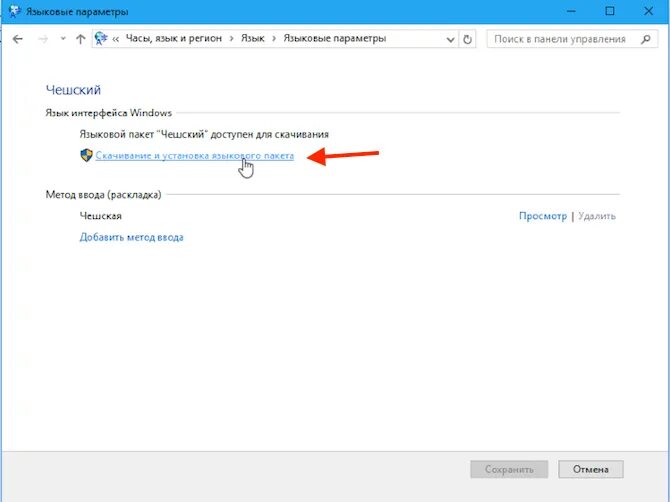
Task: Minimize the Языковые параметры window
Action: (571, 11)
